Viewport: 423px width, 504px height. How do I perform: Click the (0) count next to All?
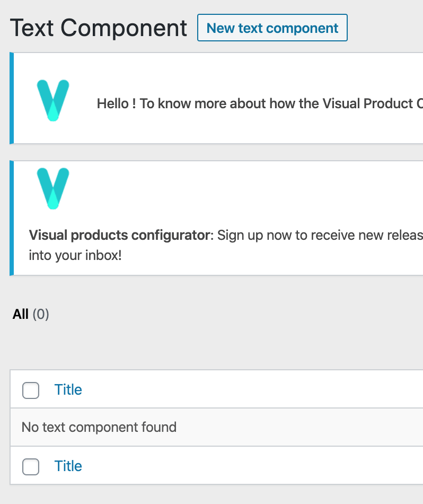pyautogui.click(x=41, y=314)
